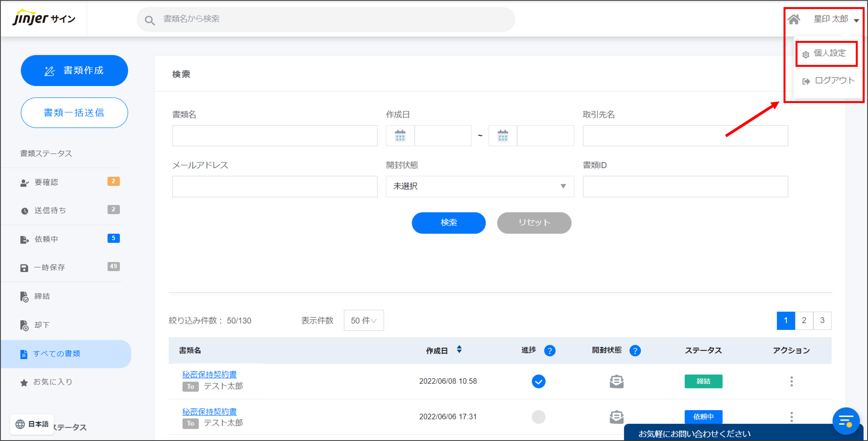Click help icon next to 開封状態 column
Screen dimensions: 868x441
[635, 351]
